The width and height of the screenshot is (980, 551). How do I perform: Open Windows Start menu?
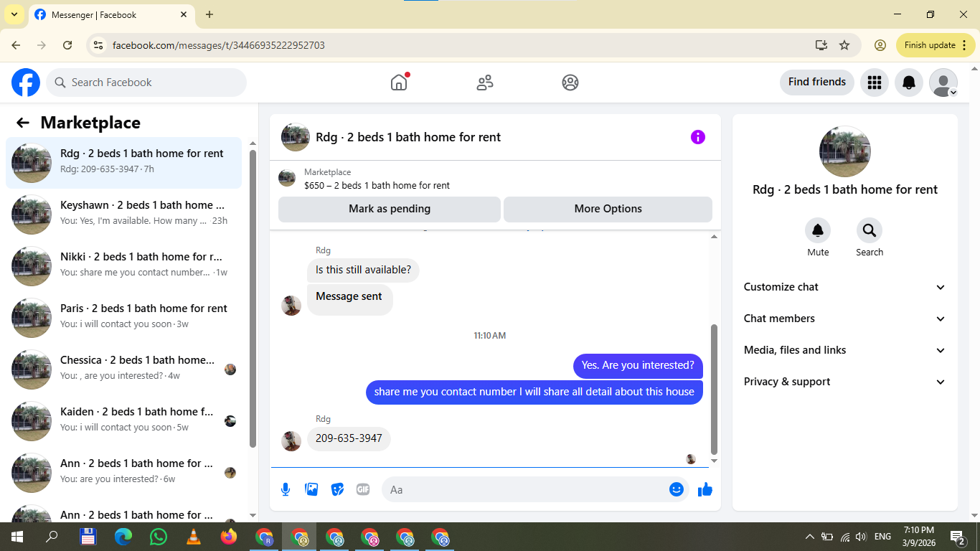[17, 537]
